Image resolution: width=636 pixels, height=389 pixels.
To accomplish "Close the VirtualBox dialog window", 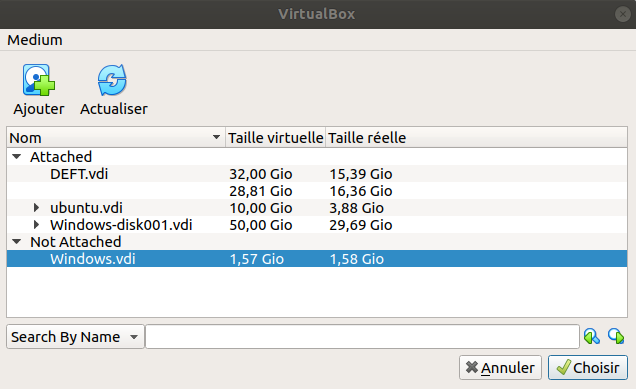I will 622,14.
